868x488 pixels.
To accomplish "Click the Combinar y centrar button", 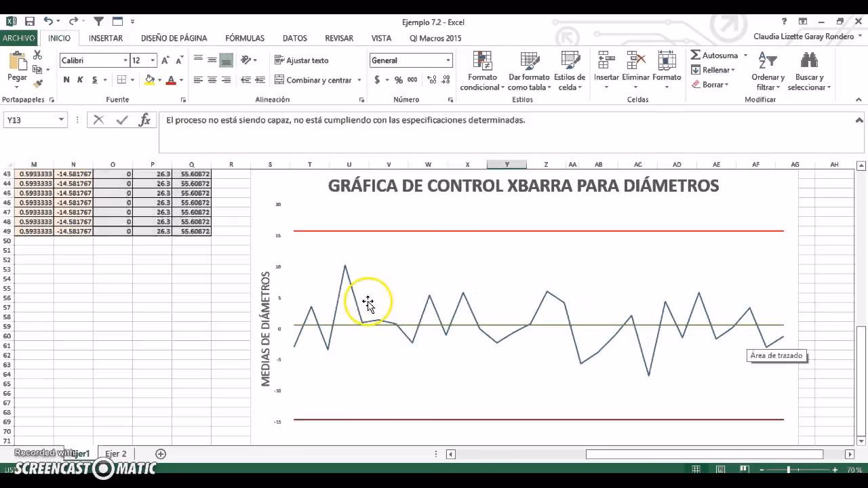I will pyautogui.click(x=316, y=80).
